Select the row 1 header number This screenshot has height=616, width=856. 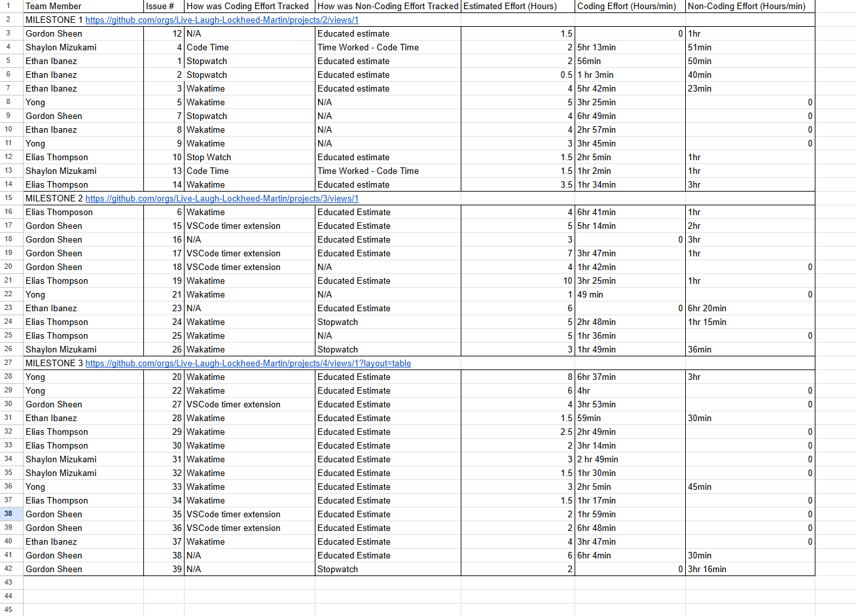(x=9, y=6)
